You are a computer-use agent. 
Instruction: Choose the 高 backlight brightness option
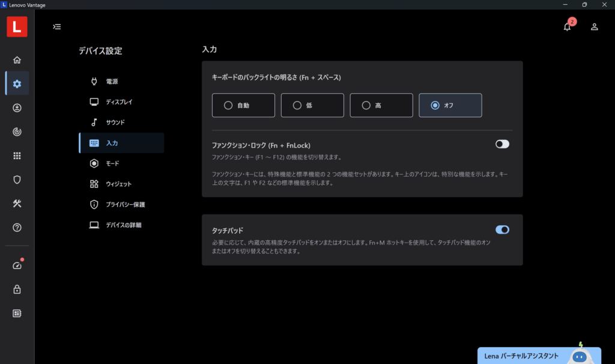[x=381, y=105]
